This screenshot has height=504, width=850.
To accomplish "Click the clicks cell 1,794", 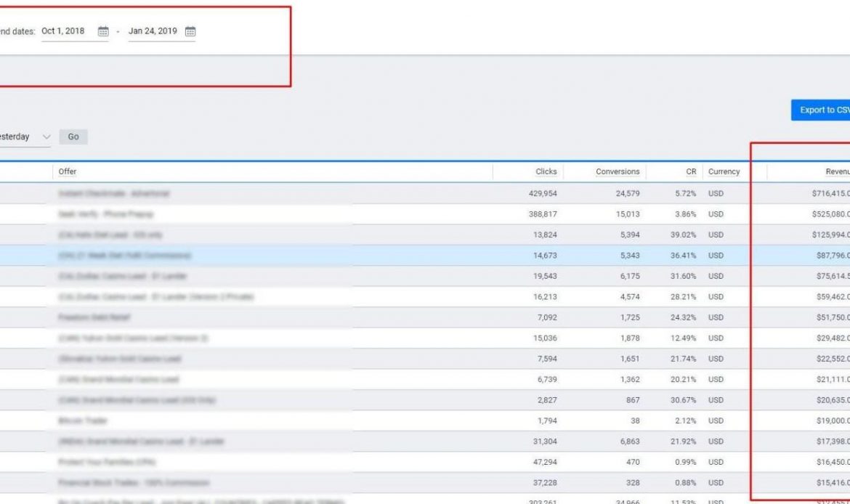I will pos(547,420).
